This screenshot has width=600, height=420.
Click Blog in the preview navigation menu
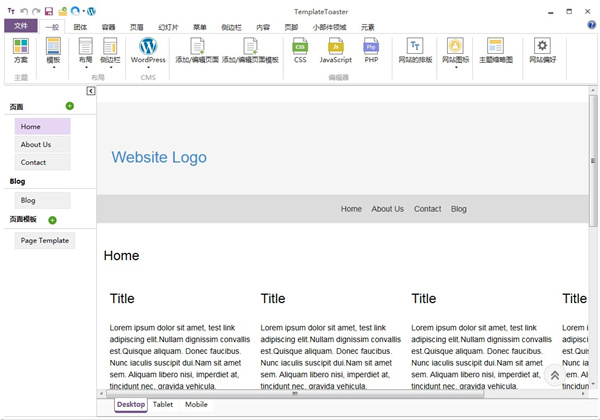[458, 209]
